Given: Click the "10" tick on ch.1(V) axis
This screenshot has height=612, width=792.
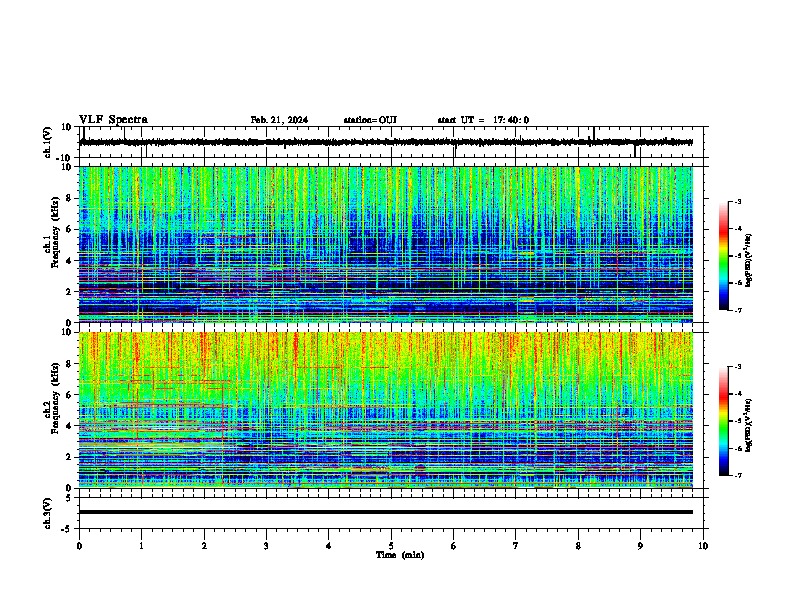Looking at the screenshot, I should click(x=67, y=127).
